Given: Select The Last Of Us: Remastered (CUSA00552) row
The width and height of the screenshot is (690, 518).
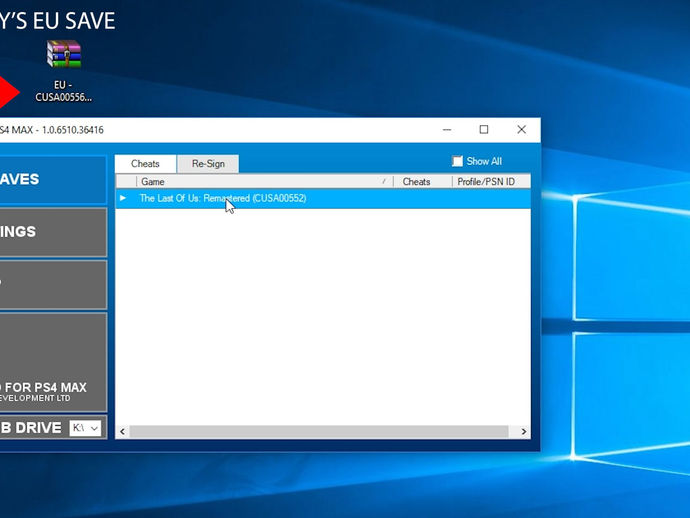Looking at the screenshot, I should click(x=323, y=198).
